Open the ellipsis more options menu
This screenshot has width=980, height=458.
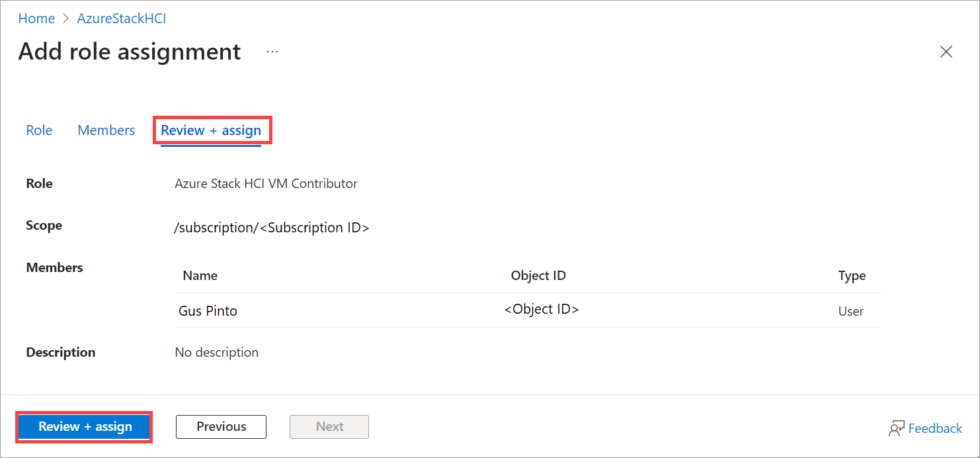pyautogui.click(x=272, y=52)
